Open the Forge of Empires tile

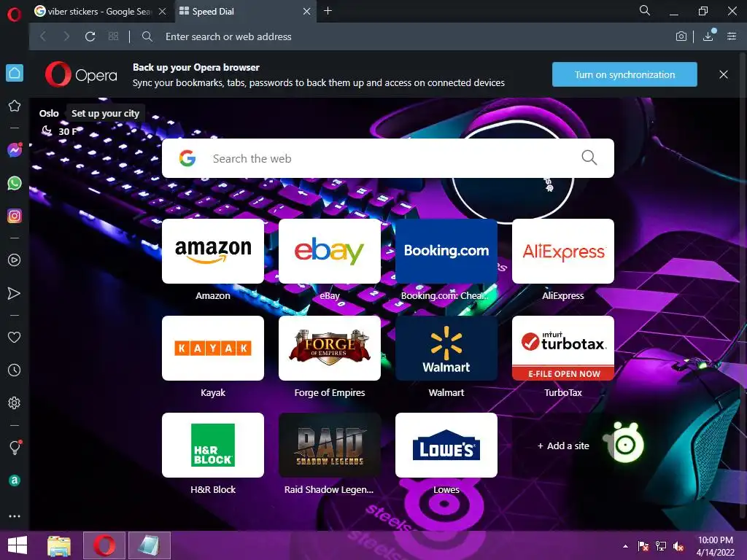330,348
